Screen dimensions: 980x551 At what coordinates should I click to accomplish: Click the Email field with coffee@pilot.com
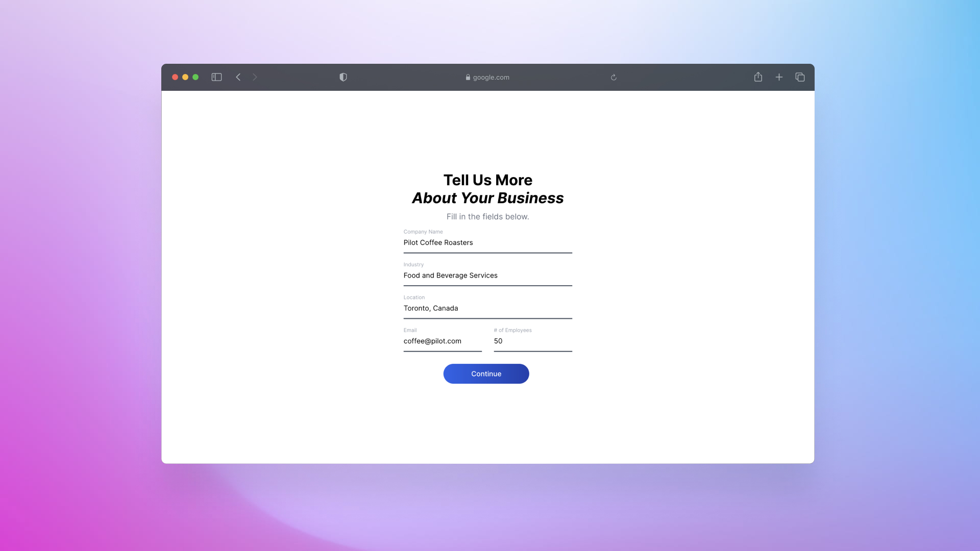[442, 341]
